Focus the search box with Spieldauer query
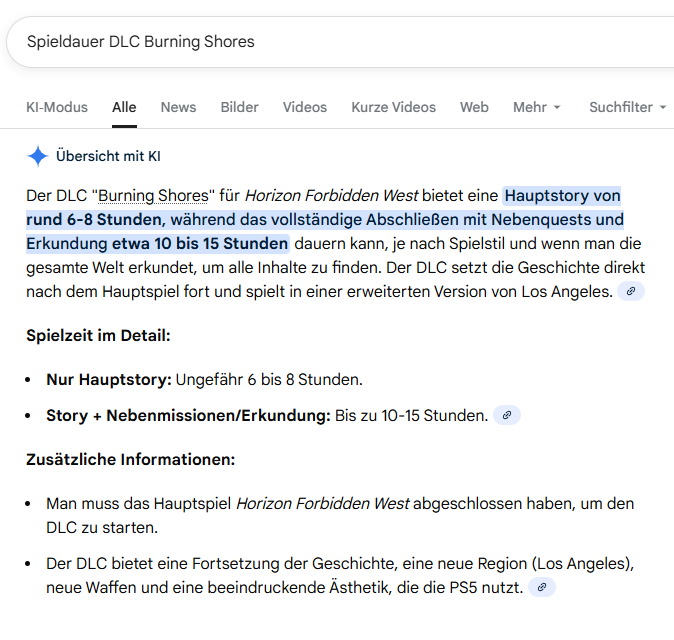 coord(300,41)
